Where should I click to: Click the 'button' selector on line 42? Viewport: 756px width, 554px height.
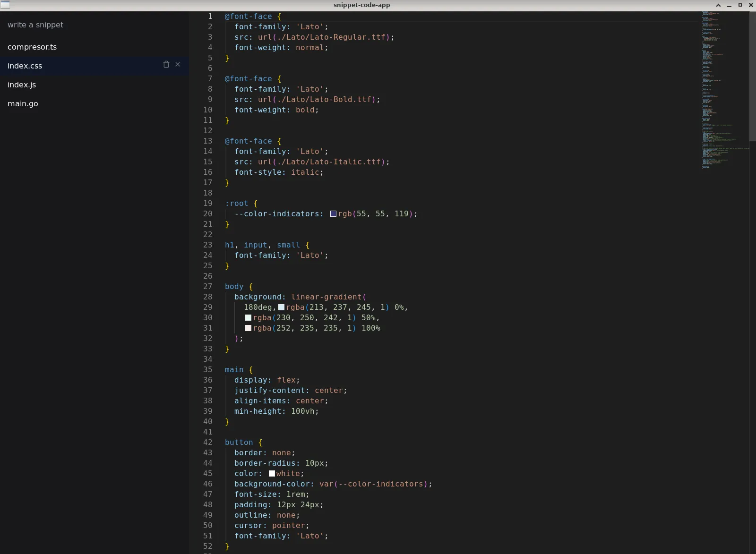coord(239,443)
